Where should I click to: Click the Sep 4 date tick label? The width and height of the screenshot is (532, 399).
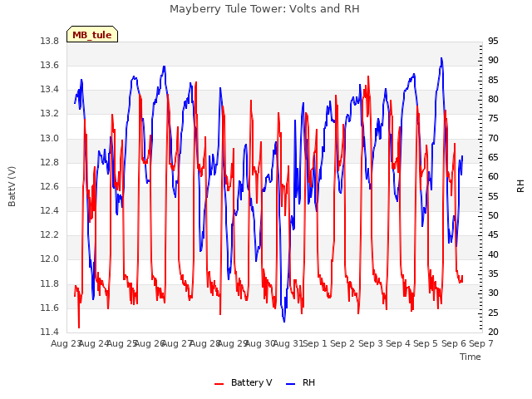(398, 343)
